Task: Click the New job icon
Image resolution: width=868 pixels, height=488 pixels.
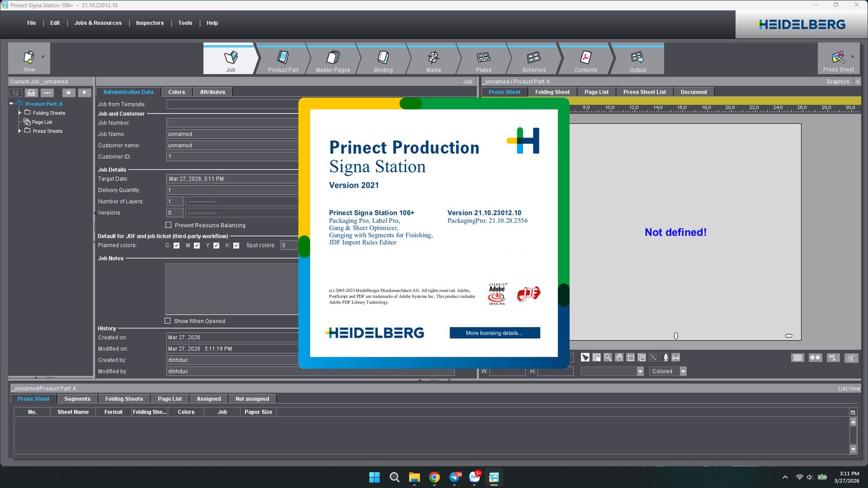Action: click(x=28, y=57)
